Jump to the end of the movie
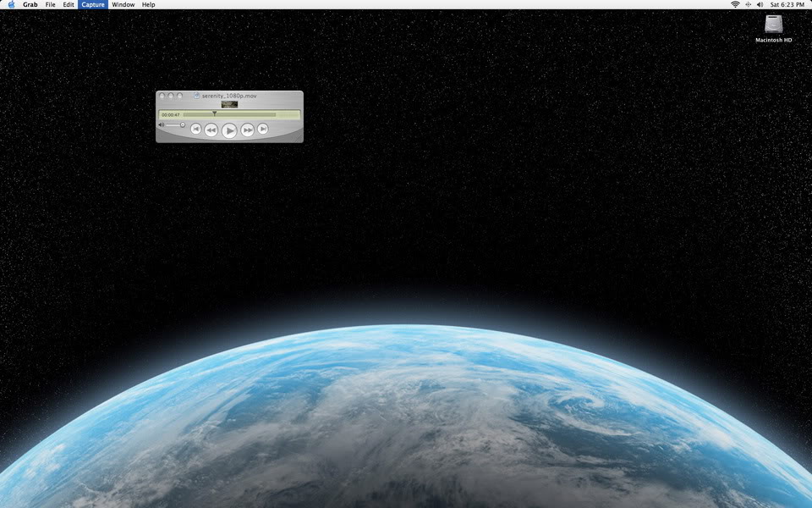Image resolution: width=812 pixels, height=508 pixels. tap(263, 129)
